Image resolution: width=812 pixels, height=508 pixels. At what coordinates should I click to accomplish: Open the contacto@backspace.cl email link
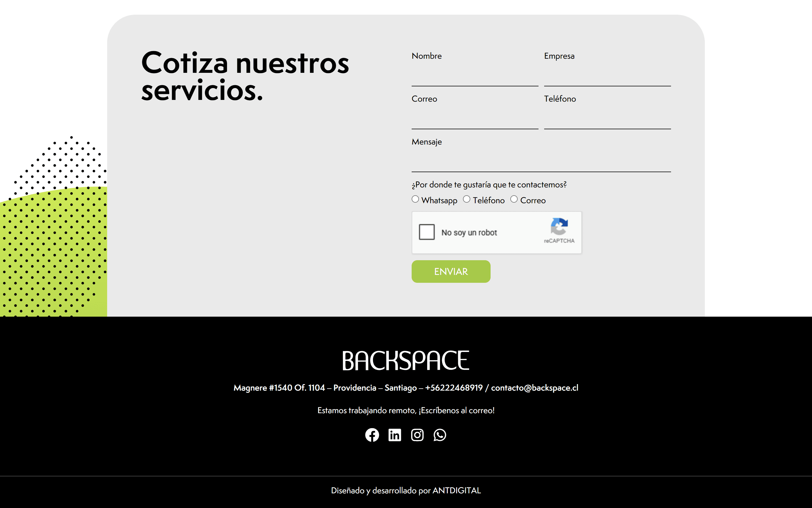[x=535, y=388]
